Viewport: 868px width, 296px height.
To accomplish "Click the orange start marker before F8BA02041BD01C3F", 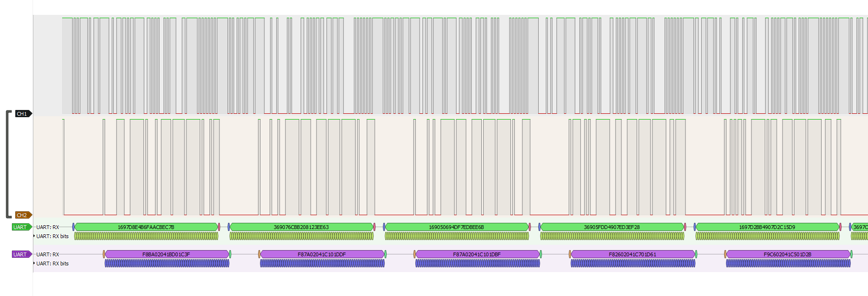I will click(104, 254).
